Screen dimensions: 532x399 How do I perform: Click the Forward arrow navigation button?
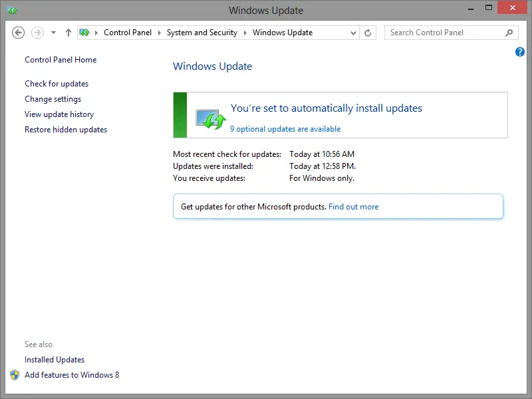[37, 33]
